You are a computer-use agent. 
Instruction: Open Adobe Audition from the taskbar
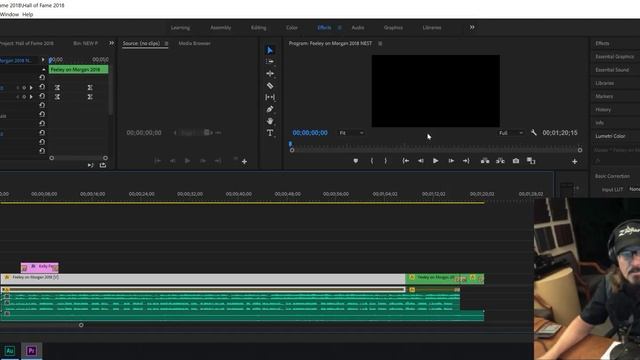click(9, 351)
